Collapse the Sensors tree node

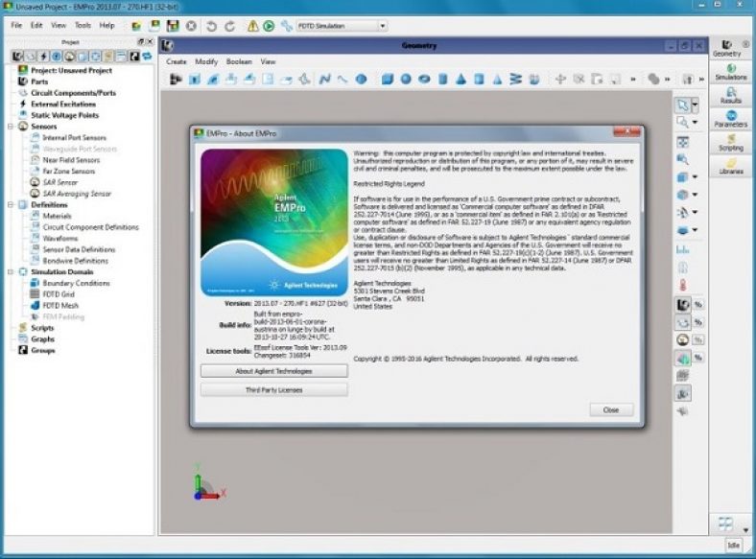11,127
